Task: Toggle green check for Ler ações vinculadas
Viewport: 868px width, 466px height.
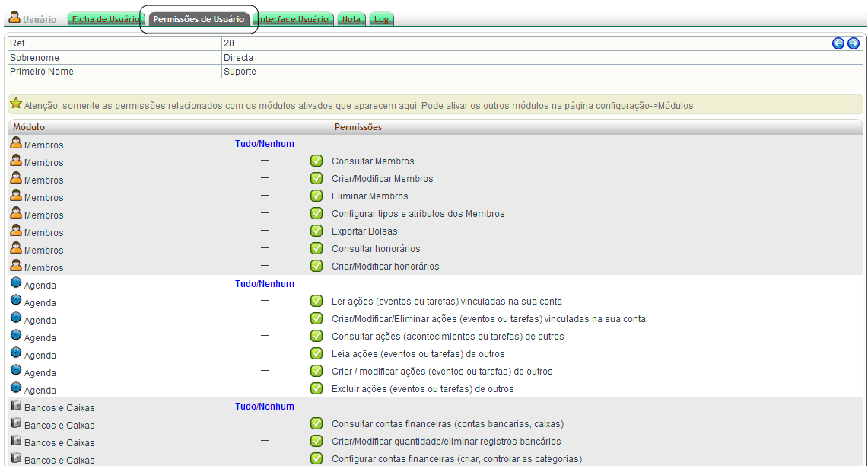Action: 316,302
